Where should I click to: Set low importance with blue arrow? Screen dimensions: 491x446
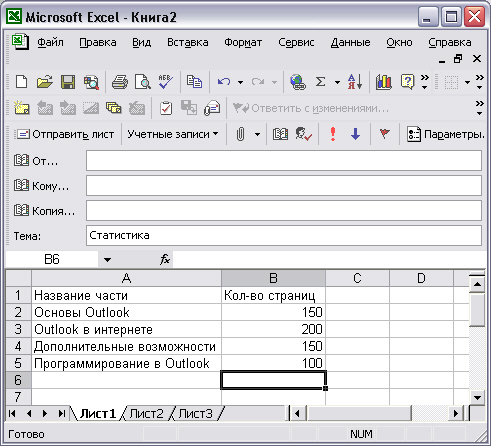pos(355,134)
